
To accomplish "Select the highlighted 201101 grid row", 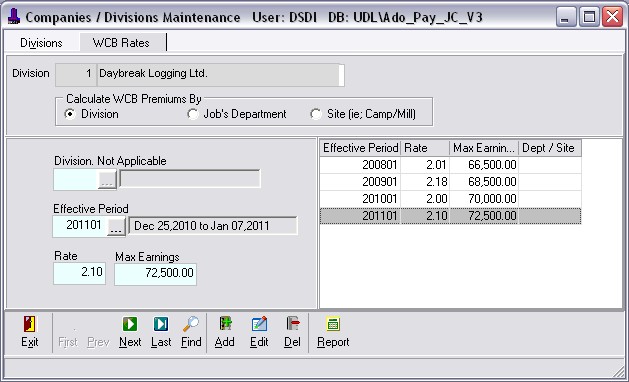I will pos(450,216).
